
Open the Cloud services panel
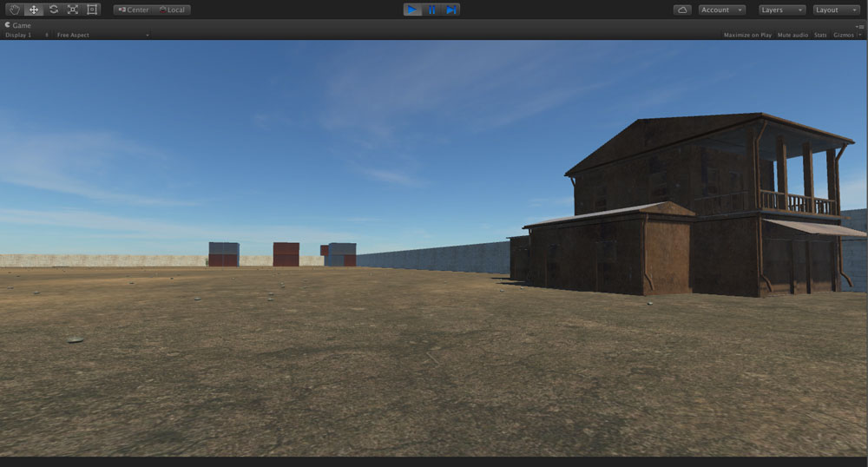(x=682, y=10)
